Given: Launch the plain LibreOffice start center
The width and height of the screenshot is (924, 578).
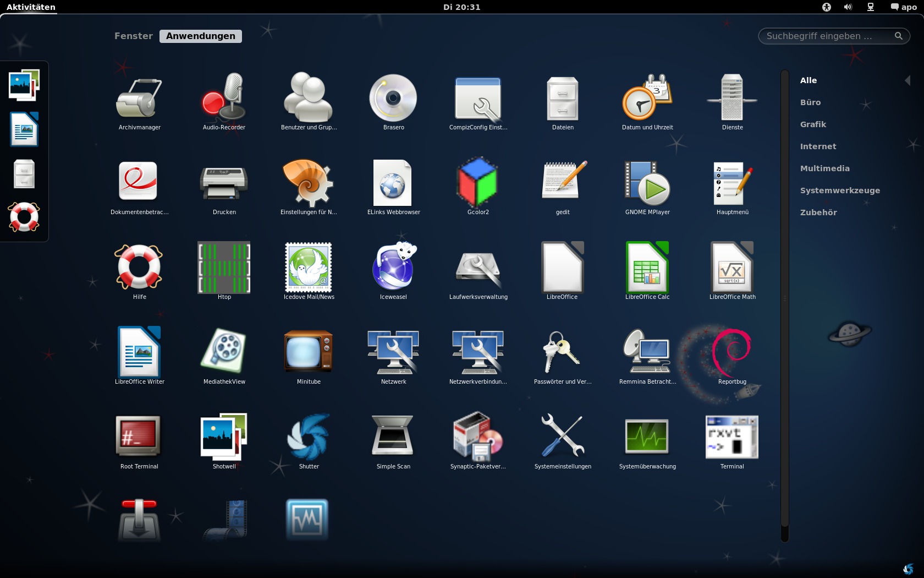Looking at the screenshot, I should [563, 271].
